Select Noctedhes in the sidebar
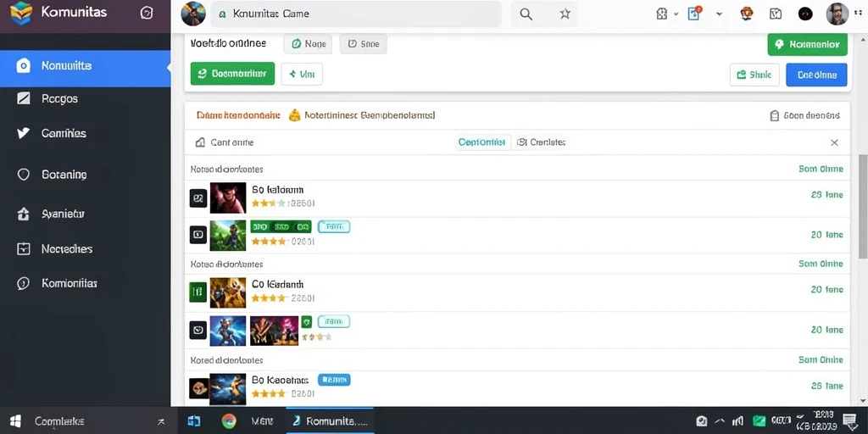Image resolution: width=868 pixels, height=434 pixels. (x=66, y=249)
